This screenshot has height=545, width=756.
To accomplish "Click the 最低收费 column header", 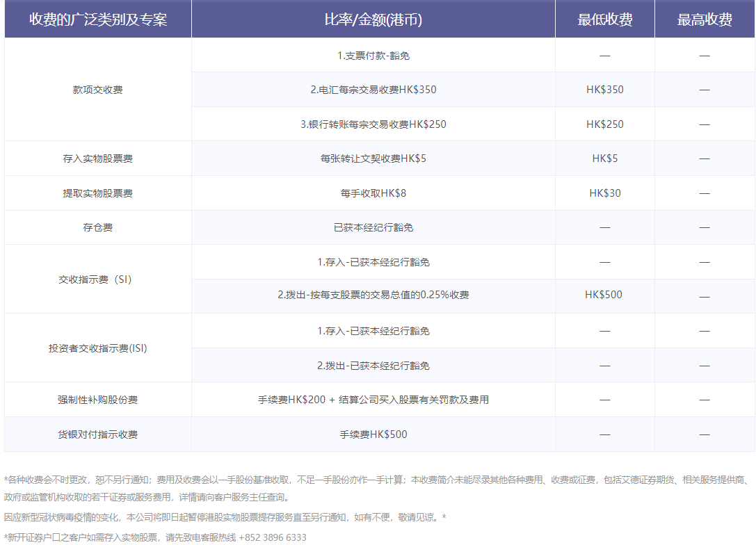I will coord(604,20).
